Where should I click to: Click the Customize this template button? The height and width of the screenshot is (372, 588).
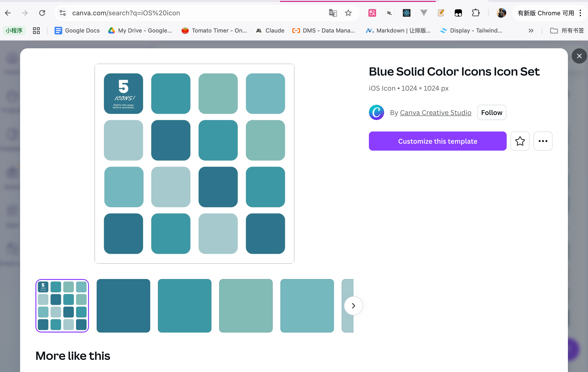[x=438, y=141]
